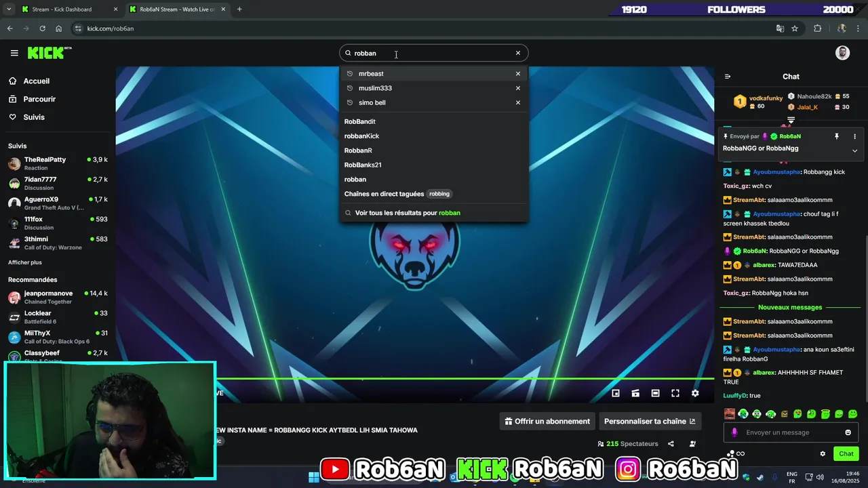Click Personnaliser ta chaîne button
The height and width of the screenshot is (488, 868).
(x=650, y=421)
